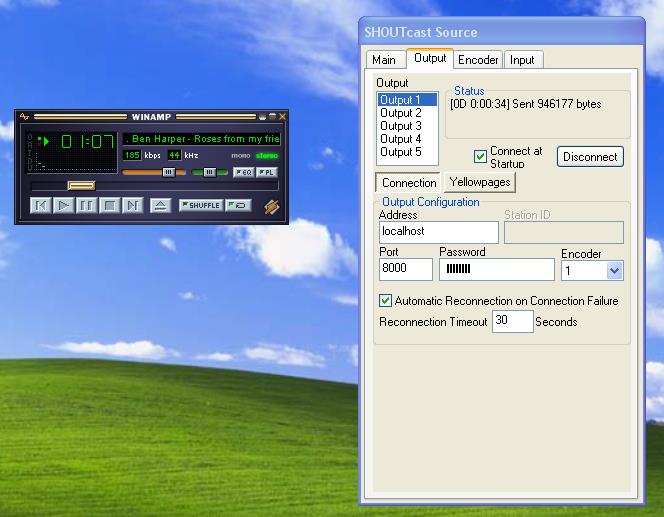Go to previous track in Winamp
664x517 pixels.
(x=41, y=206)
